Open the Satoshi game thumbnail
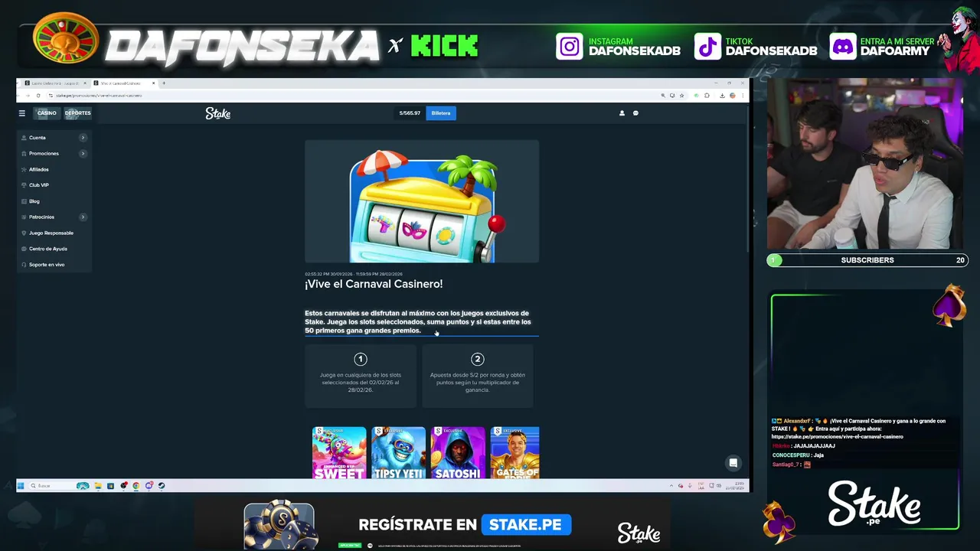Image resolution: width=980 pixels, height=551 pixels. [458, 452]
